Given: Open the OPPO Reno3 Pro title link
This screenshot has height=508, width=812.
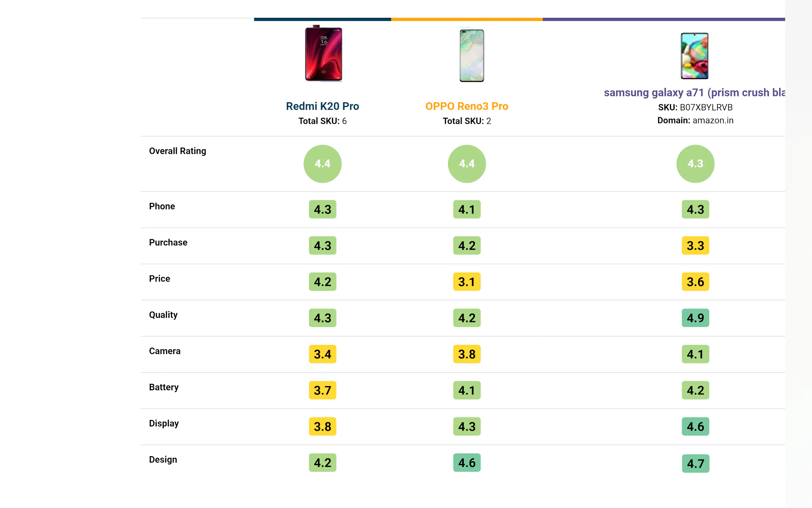Looking at the screenshot, I should pyautogui.click(x=467, y=106).
